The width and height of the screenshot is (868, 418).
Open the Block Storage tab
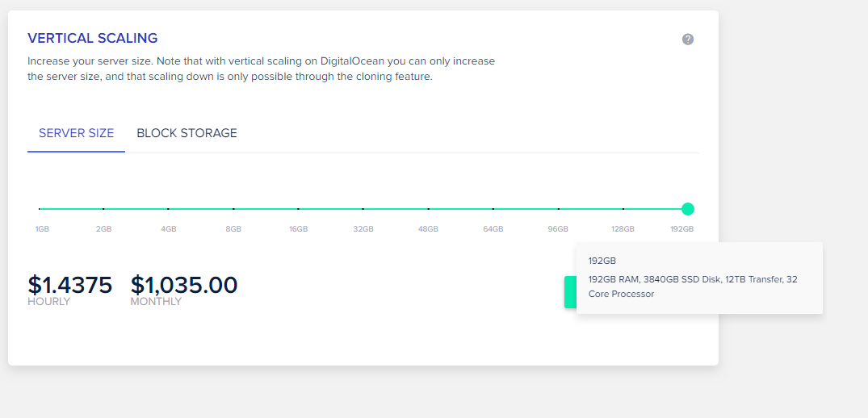click(x=187, y=133)
